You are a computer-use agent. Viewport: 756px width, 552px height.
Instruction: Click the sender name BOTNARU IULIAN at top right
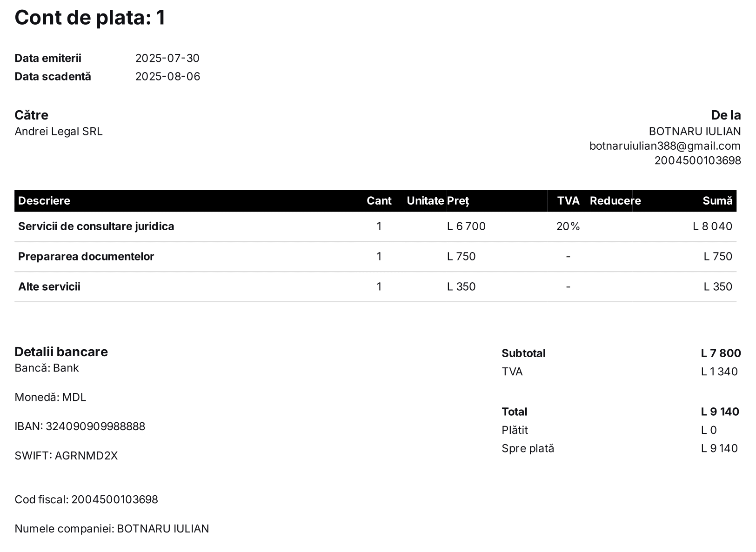(695, 132)
